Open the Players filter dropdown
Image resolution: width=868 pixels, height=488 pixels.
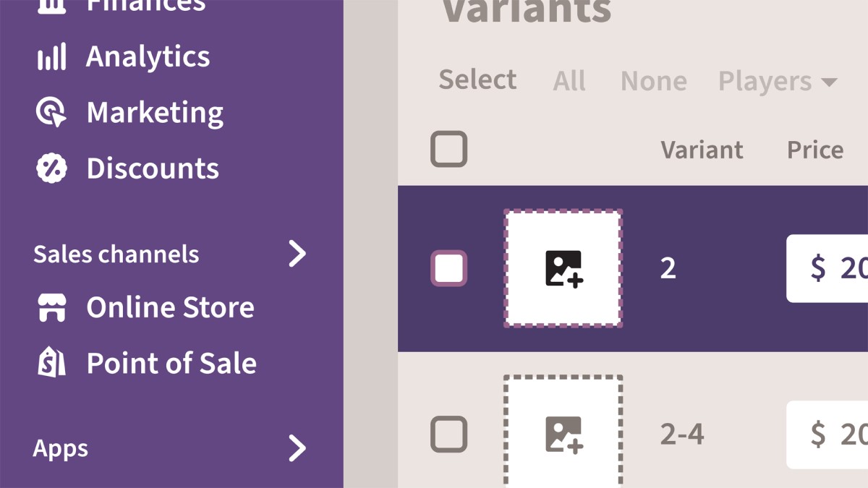[x=777, y=81]
